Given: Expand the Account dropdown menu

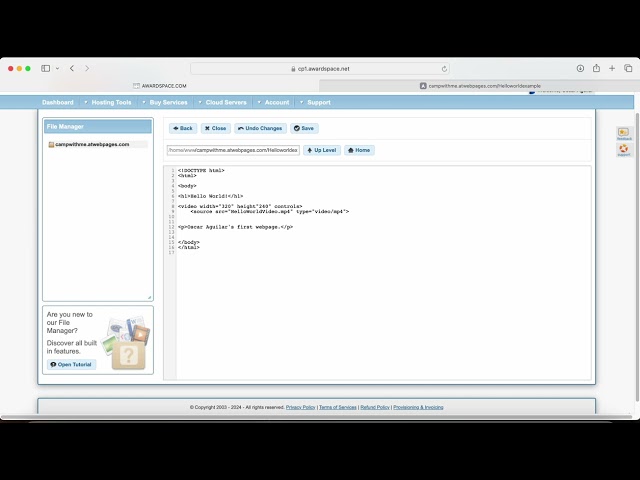Looking at the screenshot, I should click(x=273, y=102).
